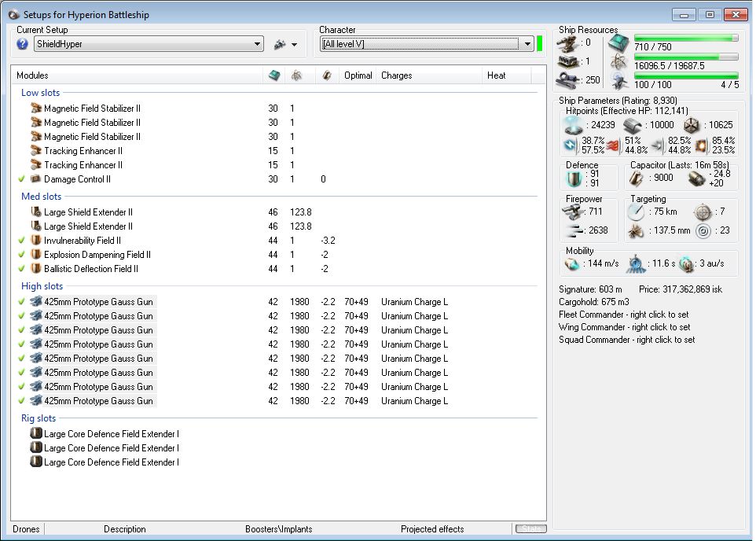Click the powergrid icon beside 16096.5 / 19687.5

click(618, 62)
